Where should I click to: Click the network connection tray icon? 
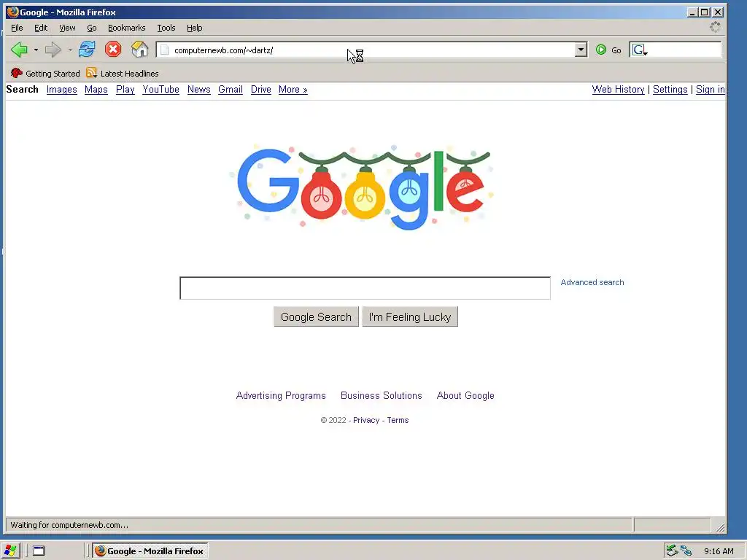[686, 551]
